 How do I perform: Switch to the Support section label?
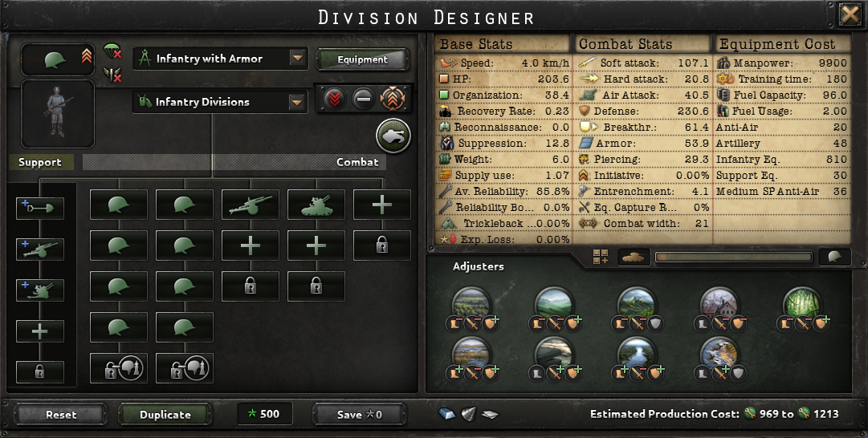point(40,162)
